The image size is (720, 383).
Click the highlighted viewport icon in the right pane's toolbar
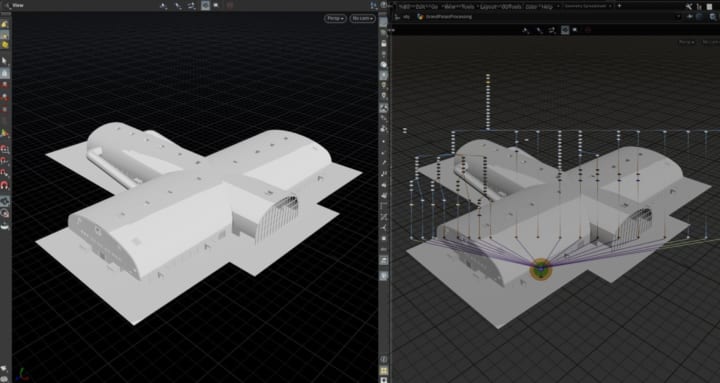[565, 30]
